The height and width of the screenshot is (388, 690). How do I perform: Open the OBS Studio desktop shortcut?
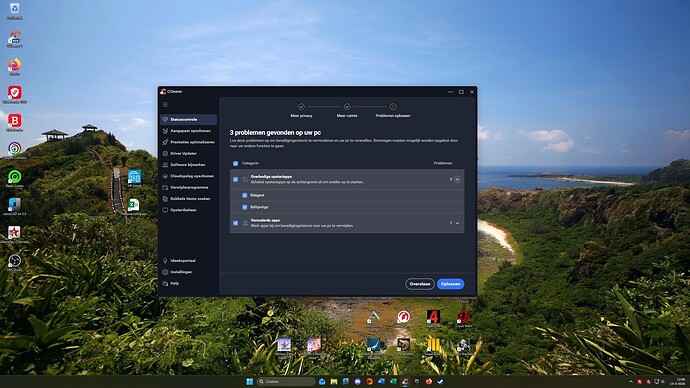15,262
